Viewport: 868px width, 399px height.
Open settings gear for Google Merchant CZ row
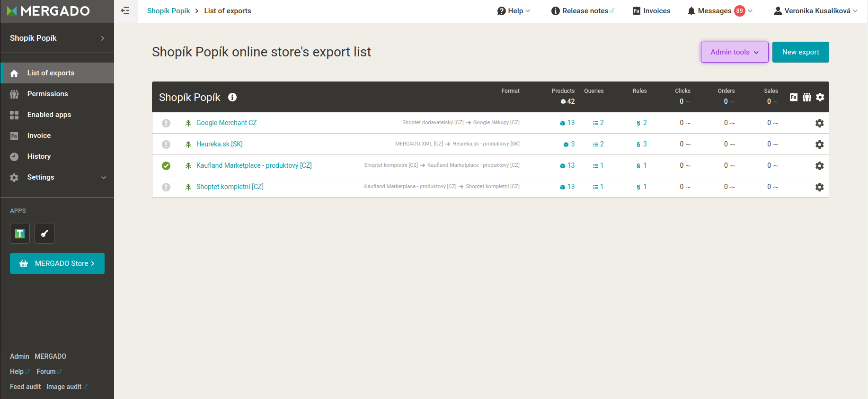point(820,123)
